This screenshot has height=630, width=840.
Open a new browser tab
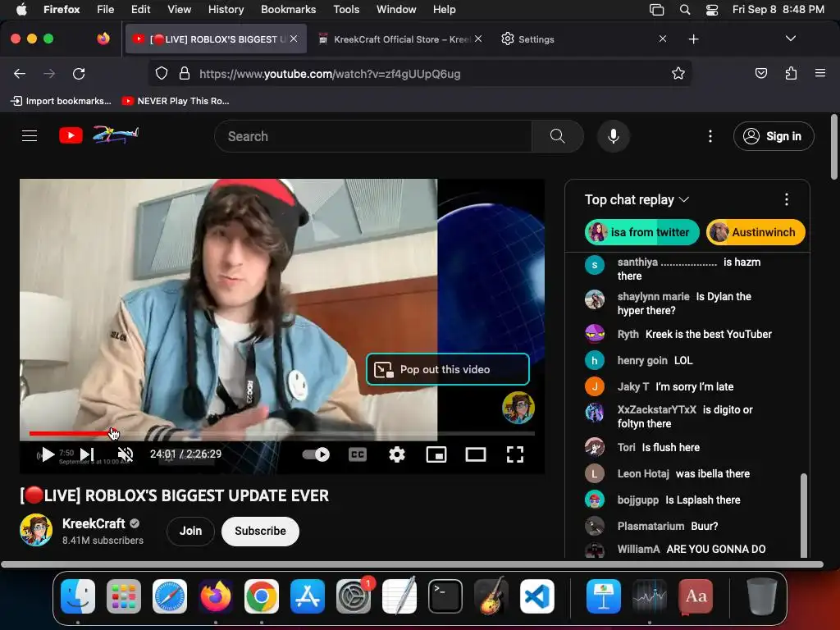point(693,39)
